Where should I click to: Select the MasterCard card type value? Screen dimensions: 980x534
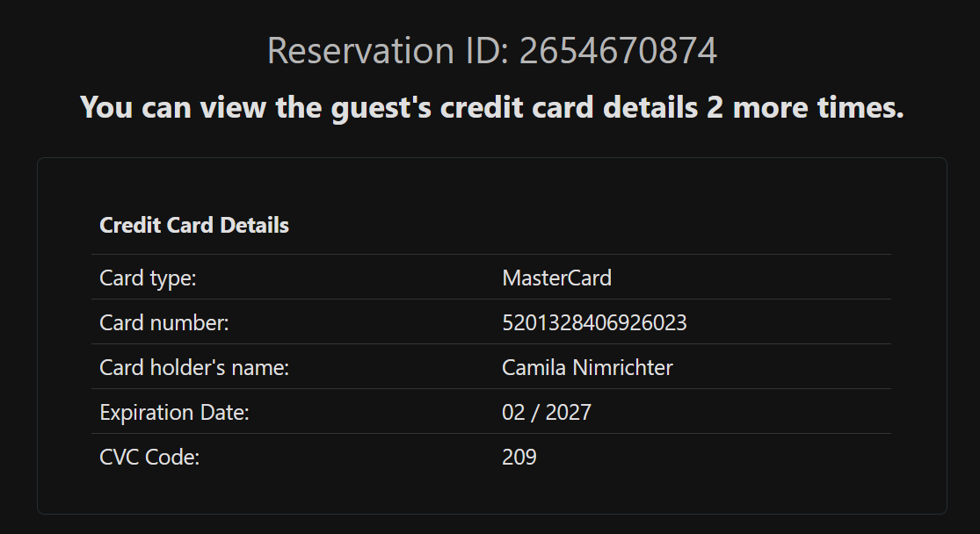pos(556,278)
